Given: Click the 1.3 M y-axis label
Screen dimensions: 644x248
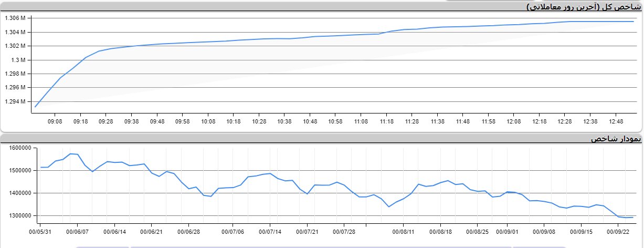Looking at the screenshot, I should coord(18,60).
